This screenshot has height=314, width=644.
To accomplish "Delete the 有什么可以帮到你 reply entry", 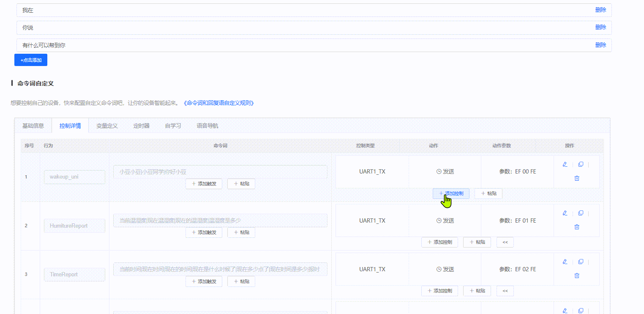I will 600,45.
